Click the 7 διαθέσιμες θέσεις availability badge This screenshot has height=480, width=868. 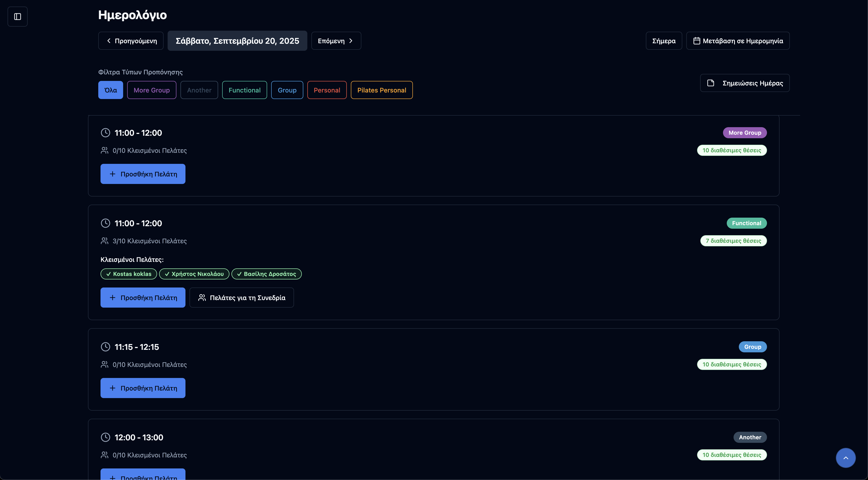click(733, 241)
